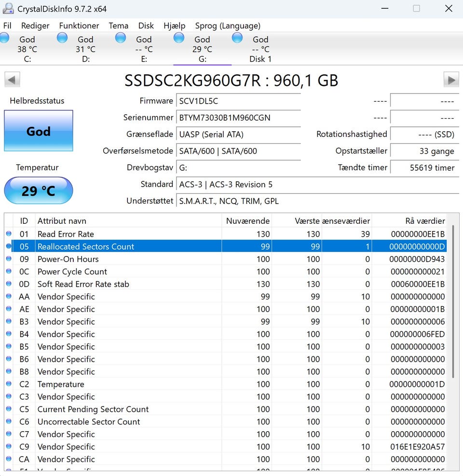Open the Disk menu
The height and width of the screenshot is (476, 463).
click(x=146, y=26)
